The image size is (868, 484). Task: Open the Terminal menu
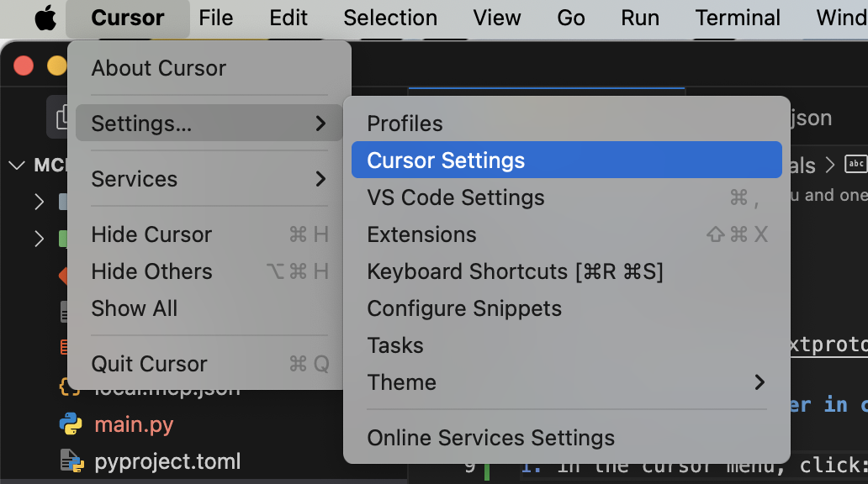pos(738,17)
